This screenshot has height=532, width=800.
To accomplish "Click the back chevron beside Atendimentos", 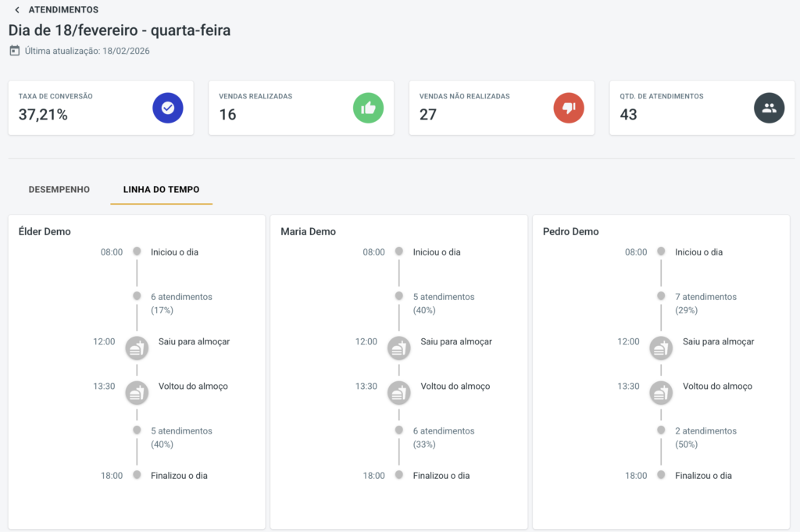I will pyautogui.click(x=17, y=9).
